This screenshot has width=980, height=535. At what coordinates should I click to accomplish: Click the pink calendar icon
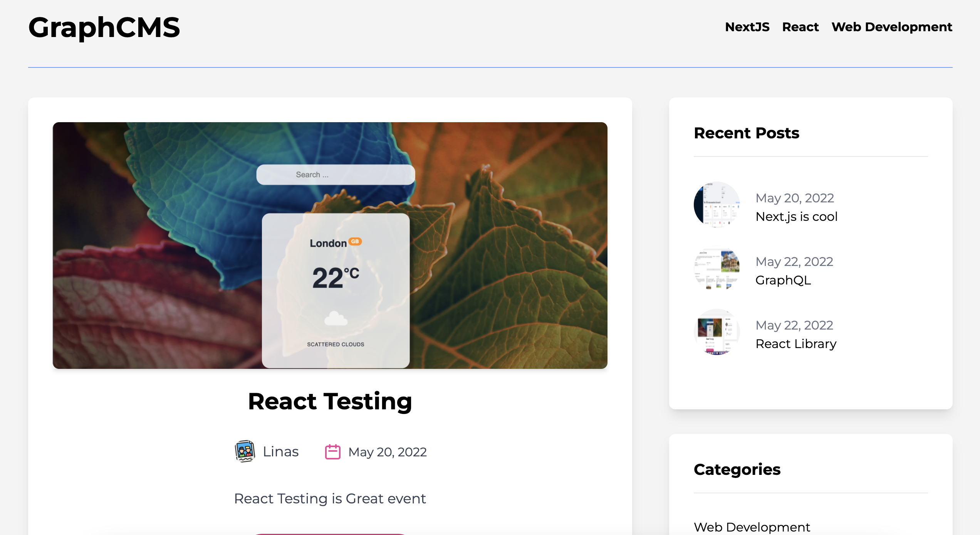332,452
